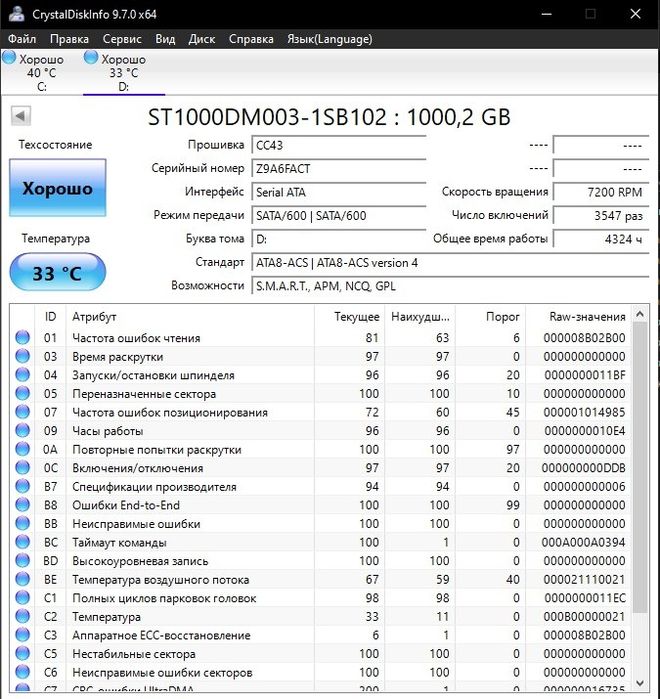Open the Файл menu

click(22, 39)
